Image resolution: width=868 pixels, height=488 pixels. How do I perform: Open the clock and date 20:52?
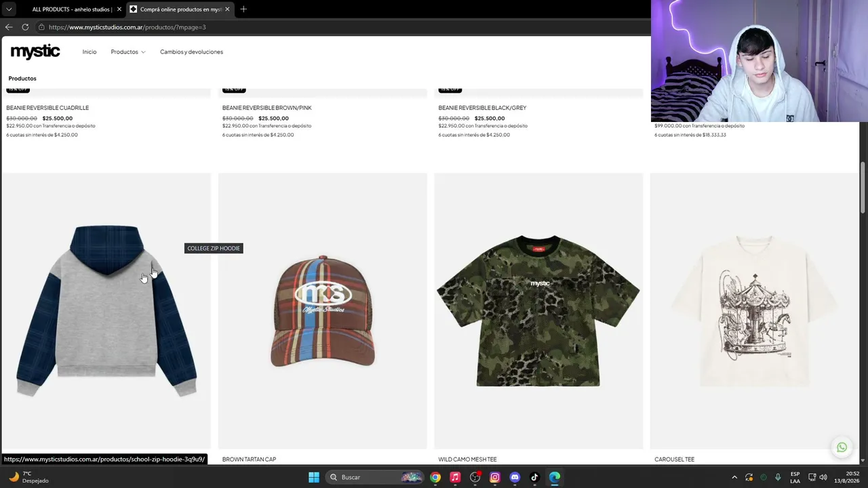click(x=846, y=477)
